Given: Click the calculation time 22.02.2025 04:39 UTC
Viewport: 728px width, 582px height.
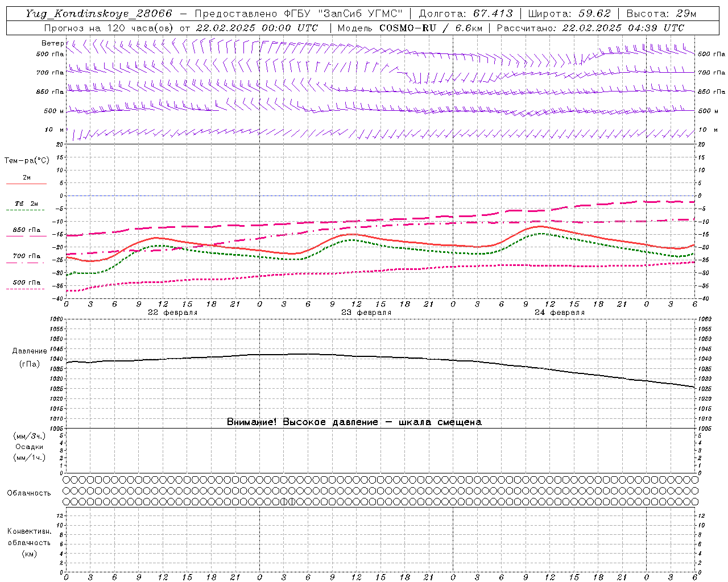Looking at the screenshot, I should [x=623, y=28].
